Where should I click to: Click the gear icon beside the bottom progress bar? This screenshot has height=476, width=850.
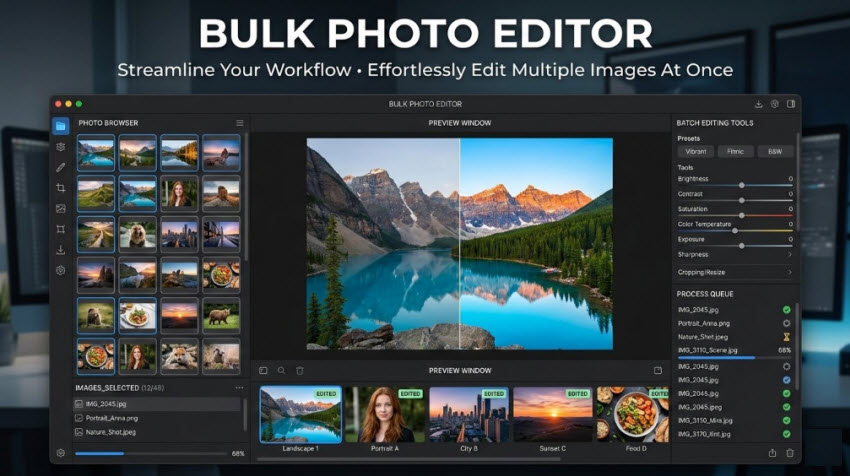click(61, 453)
